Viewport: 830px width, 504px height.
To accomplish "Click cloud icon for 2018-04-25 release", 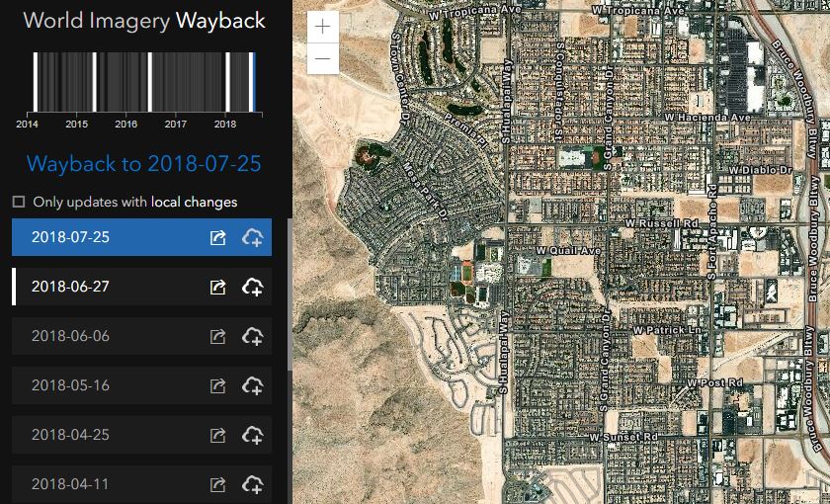I will (252, 436).
